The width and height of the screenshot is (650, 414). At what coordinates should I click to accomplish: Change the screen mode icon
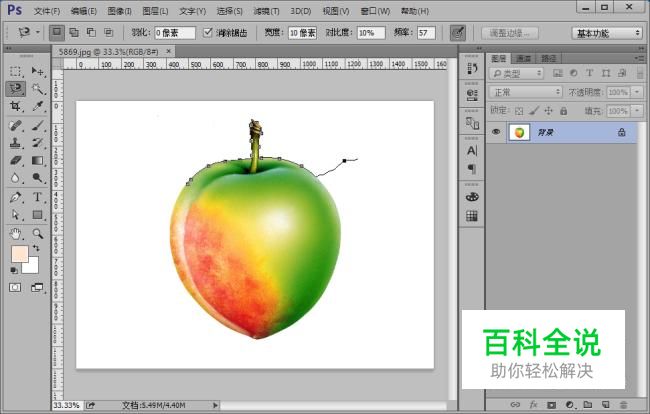(x=37, y=288)
